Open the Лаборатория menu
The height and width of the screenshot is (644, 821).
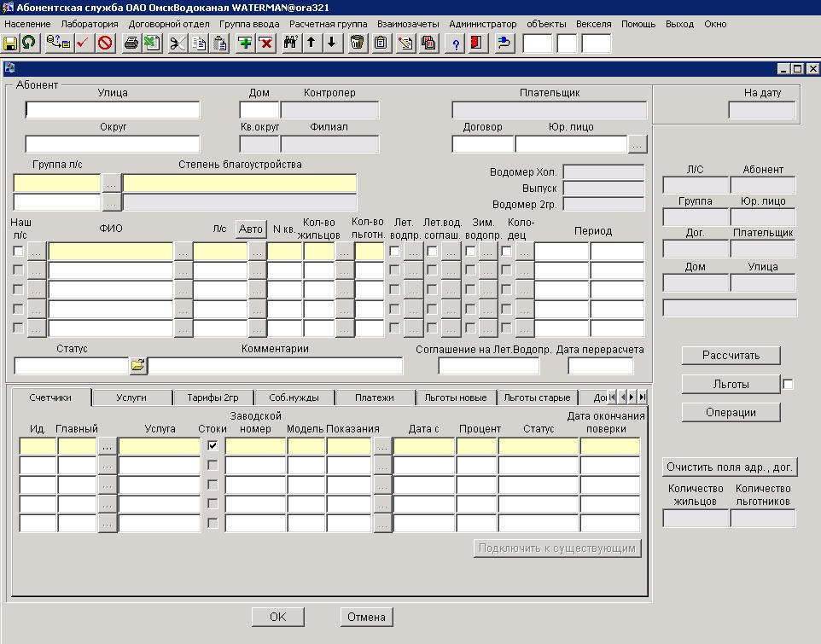89,24
